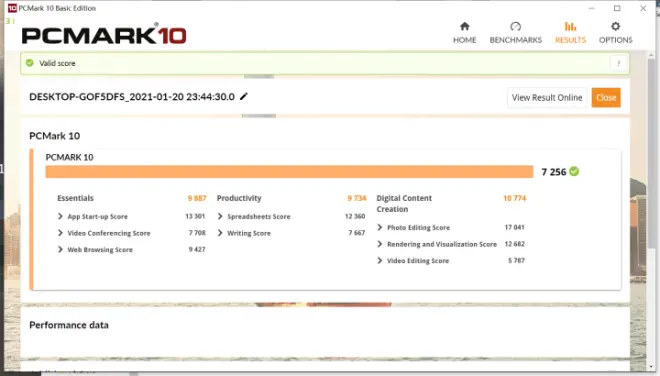Minimize the PCMark 10 window
The height and width of the screenshot is (376, 660).
(591, 8)
